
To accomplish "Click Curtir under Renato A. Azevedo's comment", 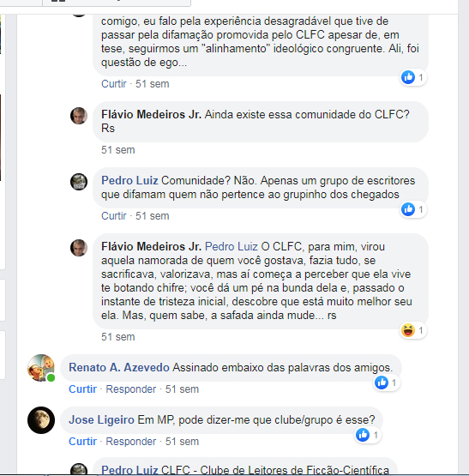I will 82,389.
